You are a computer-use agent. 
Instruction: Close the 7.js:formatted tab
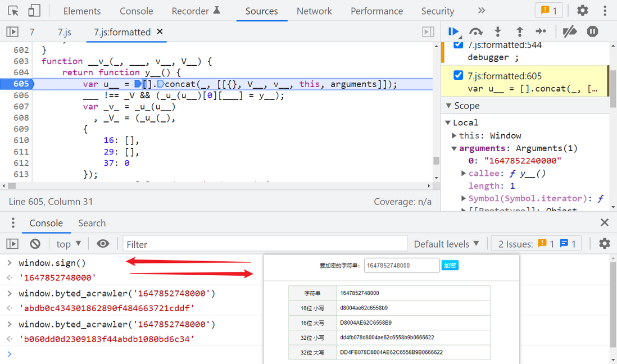[160, 31]
